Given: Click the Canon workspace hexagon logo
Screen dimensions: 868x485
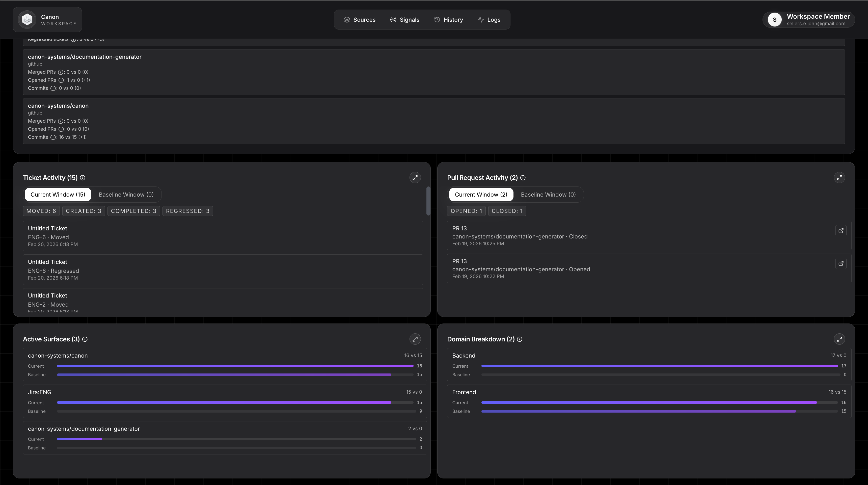Looking at the screenshot, I should (x=27, y=19).
